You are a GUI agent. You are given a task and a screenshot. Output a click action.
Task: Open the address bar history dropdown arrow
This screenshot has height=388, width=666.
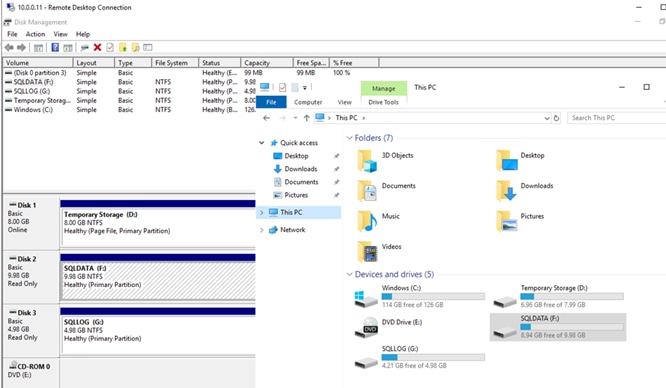(547, 118)
